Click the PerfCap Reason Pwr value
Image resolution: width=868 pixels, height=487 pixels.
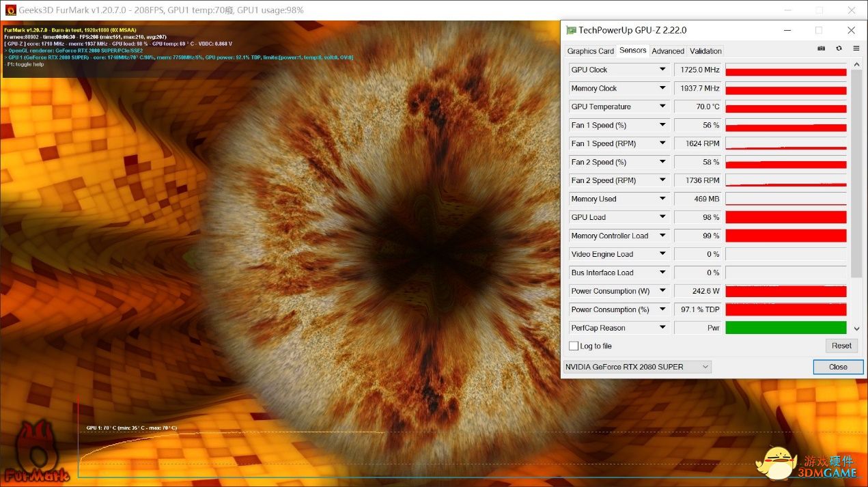click(x=698, y=328)
